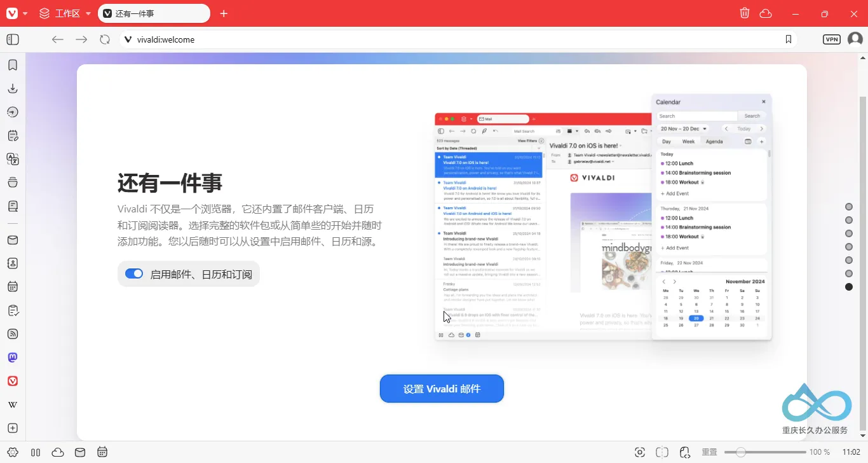Select the last filled welcome step dot
Viewport: 868px width, 463px height.
coord(849,287)
